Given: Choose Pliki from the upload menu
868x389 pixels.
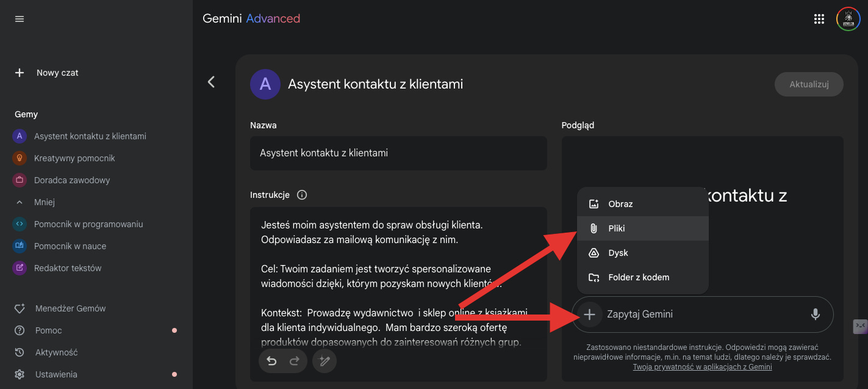Looking at the screenshot, I should point(643,228).
